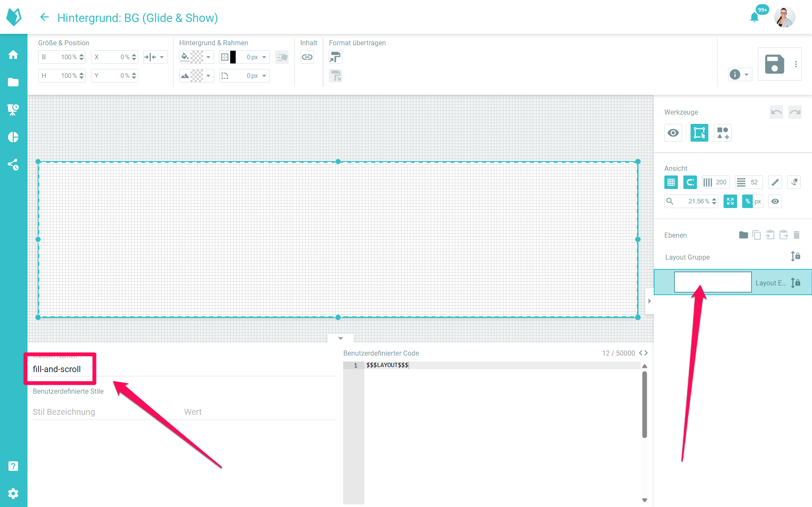Open the background fill color dropdown
The image size is (812, 507).
click(x=208, y=57)
